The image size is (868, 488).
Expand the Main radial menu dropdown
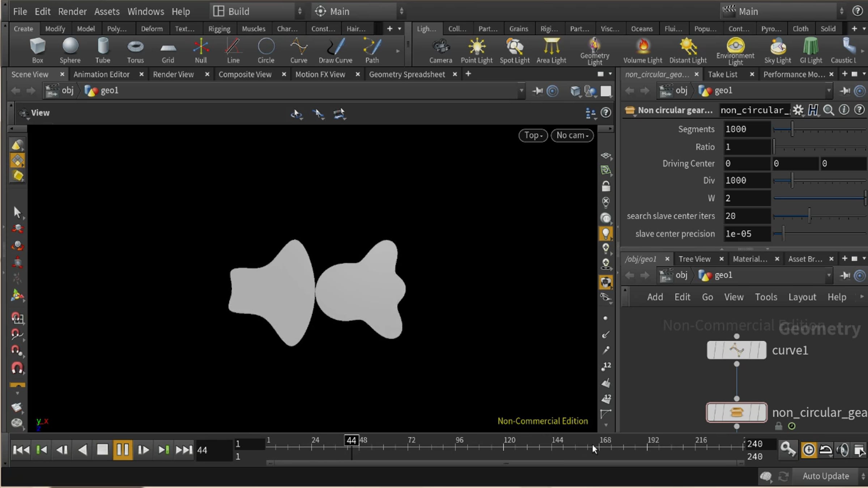(x=358, y=11)
